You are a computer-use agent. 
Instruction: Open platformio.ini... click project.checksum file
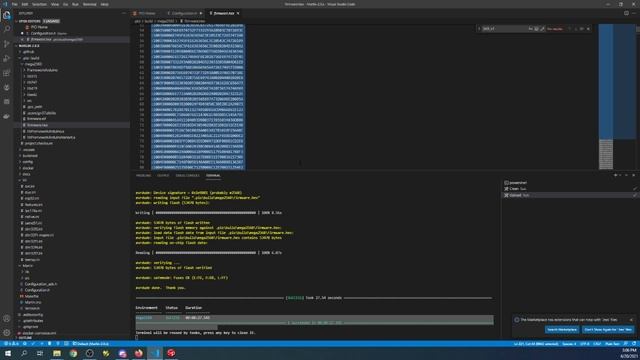click(x=38, y=143)
